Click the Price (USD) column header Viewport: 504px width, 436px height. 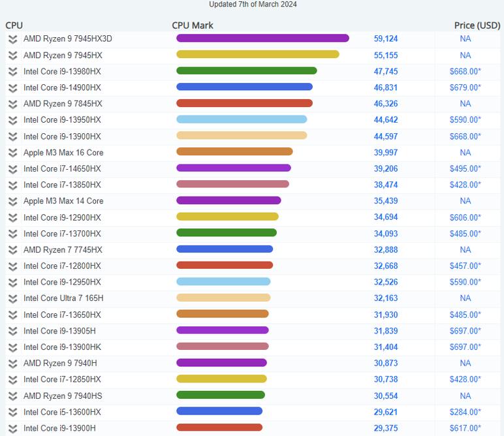coord(477,25)
